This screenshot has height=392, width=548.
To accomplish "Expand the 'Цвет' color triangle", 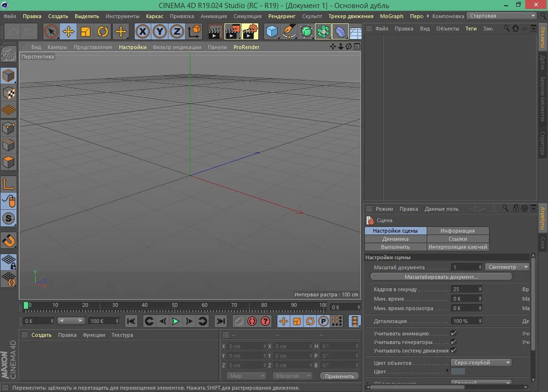I will pos(447,370).
